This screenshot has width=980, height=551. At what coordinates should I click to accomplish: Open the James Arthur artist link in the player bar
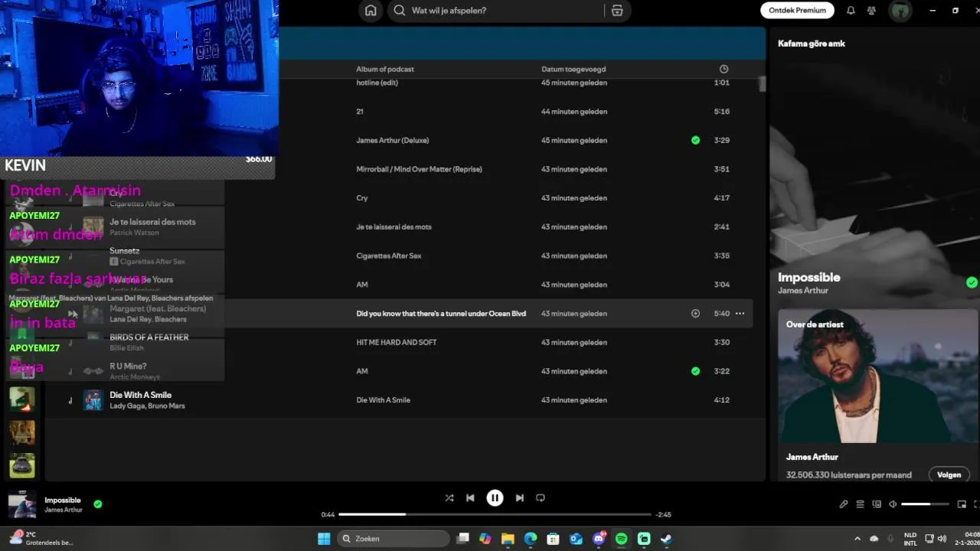click(64, 510)
